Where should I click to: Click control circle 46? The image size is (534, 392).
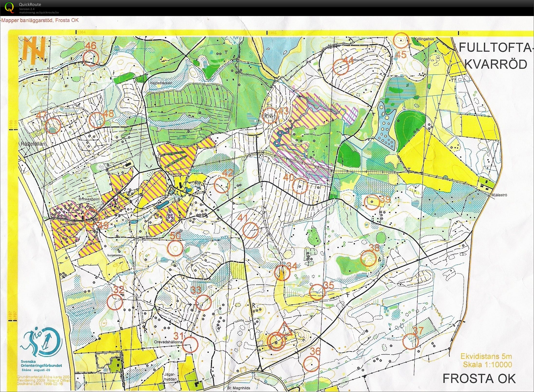(91, 58)
